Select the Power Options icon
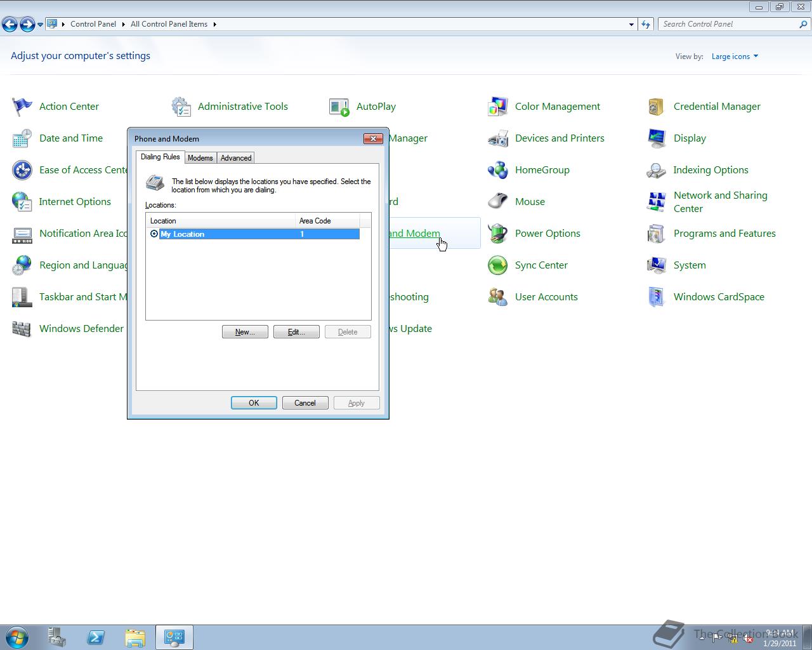This screenshot has height=650, width=812. 547,233
